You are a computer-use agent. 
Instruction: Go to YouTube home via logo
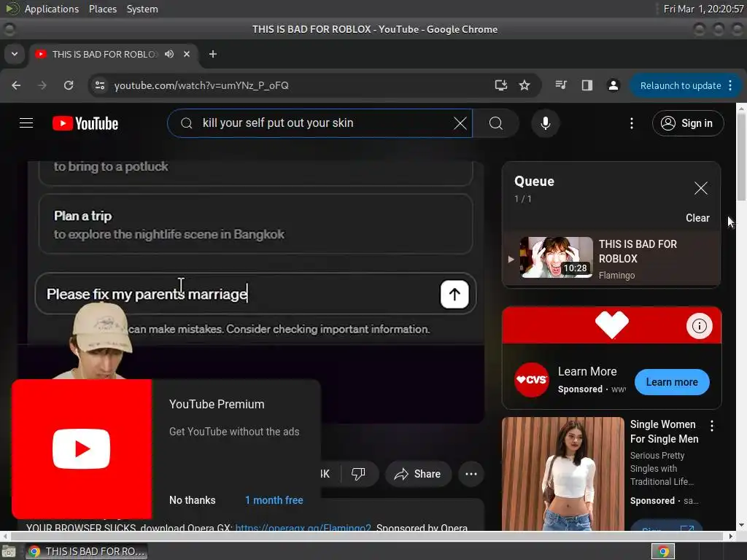coord(85,123)
